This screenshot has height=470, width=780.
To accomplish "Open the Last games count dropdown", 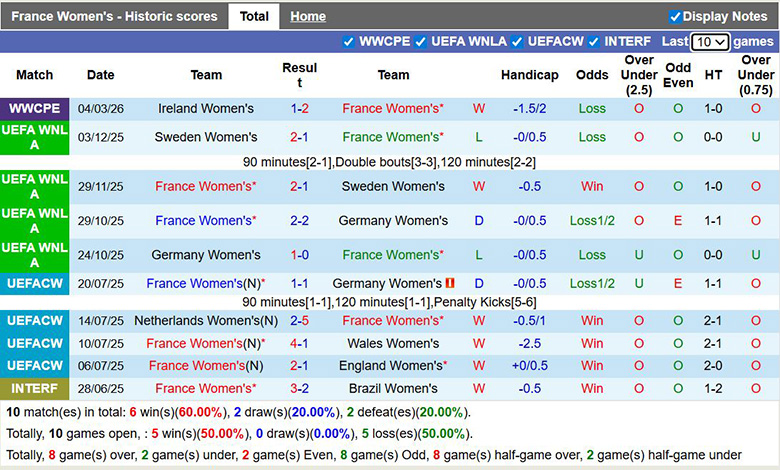I will tap(710, 42).
